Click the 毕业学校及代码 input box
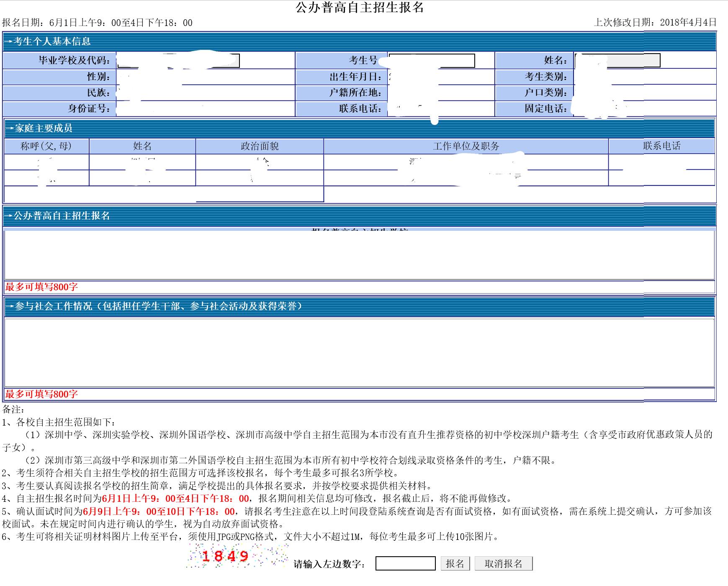 178,61
